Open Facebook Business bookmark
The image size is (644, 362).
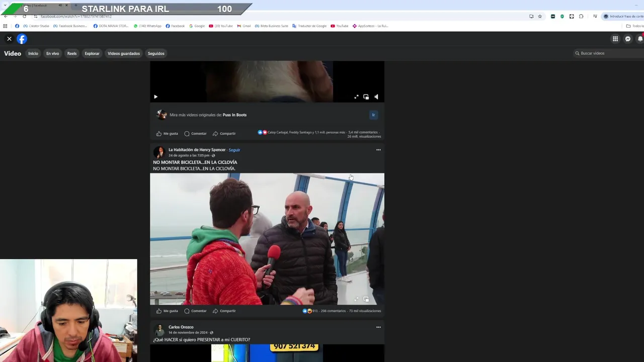[70, 26]
